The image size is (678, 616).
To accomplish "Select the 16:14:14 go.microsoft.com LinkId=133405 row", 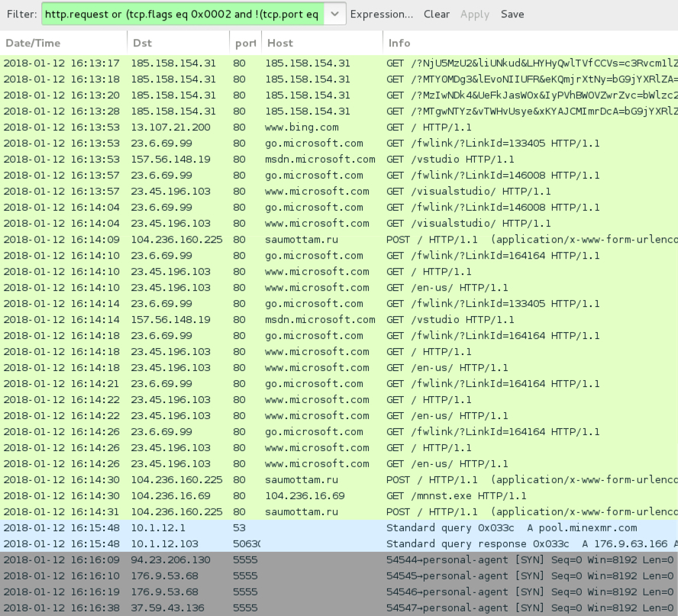I will (x=339, y=303).
